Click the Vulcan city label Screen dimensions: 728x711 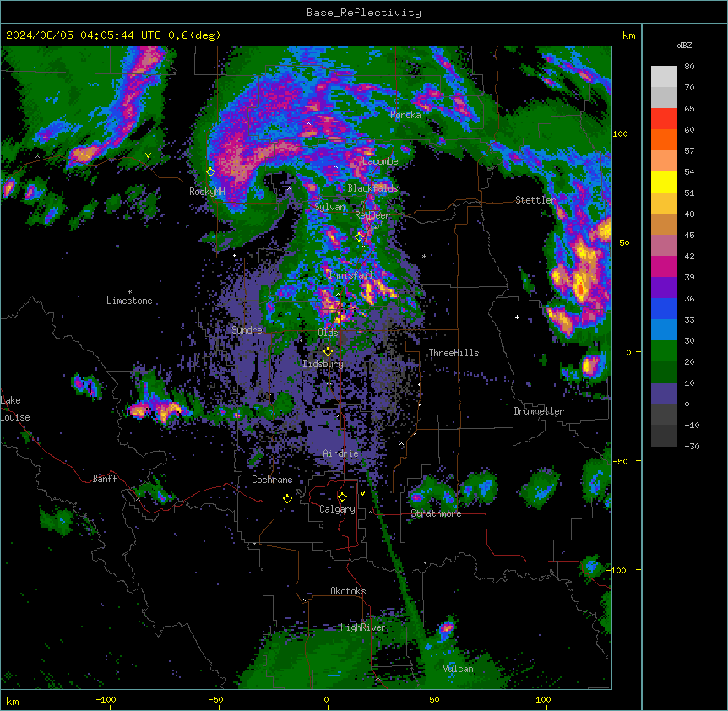point(458,669)
